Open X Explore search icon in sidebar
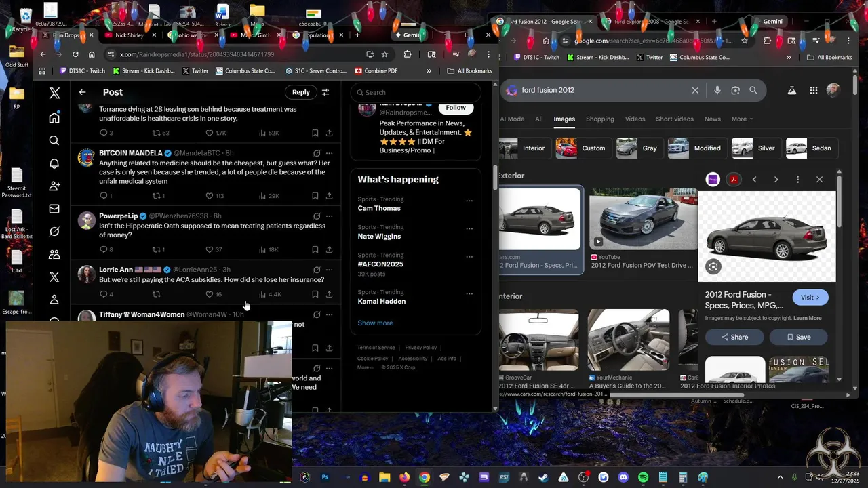This screenshot has height=488, width=868. click(x=54, y=140)
